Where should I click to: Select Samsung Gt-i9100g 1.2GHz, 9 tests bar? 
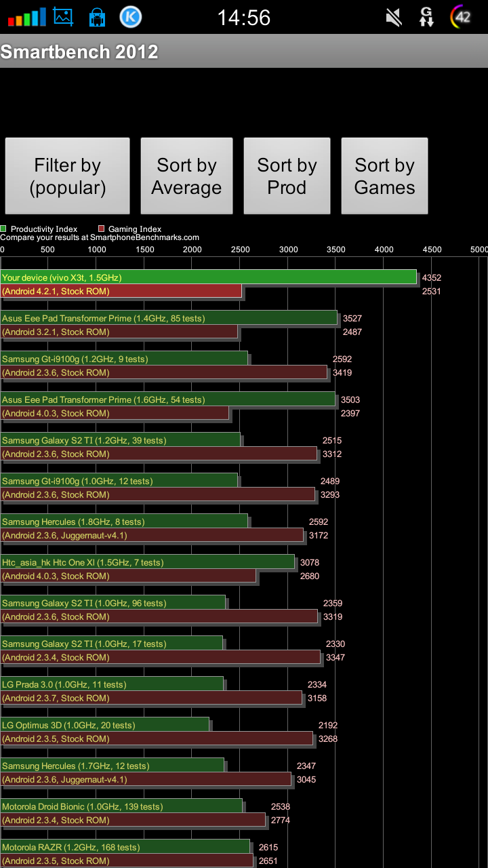pyautogui.click(x=124, y=359)
